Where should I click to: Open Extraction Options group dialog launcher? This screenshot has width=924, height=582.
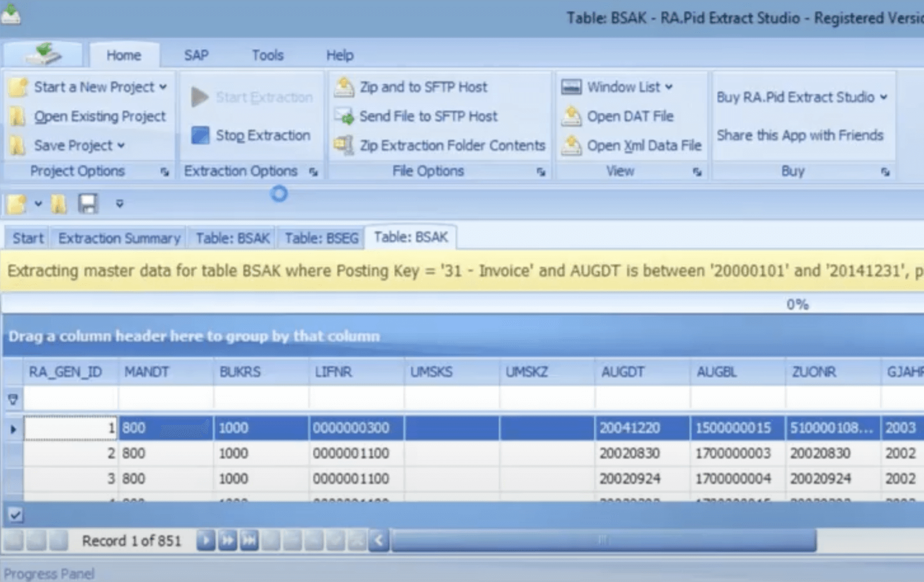(x=313, y=172)
